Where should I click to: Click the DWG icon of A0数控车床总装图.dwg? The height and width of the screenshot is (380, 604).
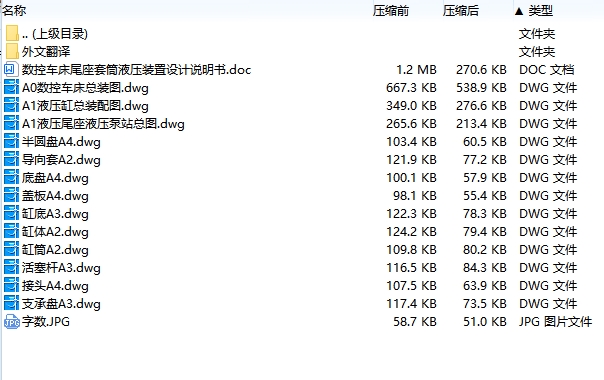[11, 87]
